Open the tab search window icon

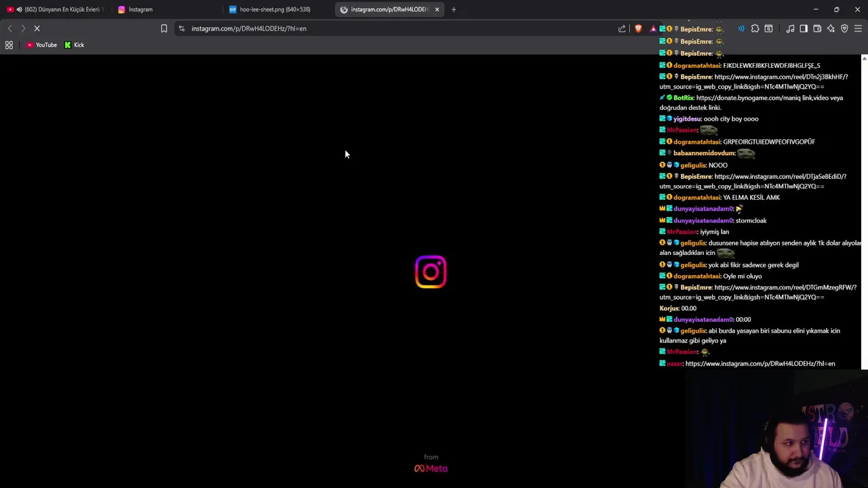[x=768, y=28]
